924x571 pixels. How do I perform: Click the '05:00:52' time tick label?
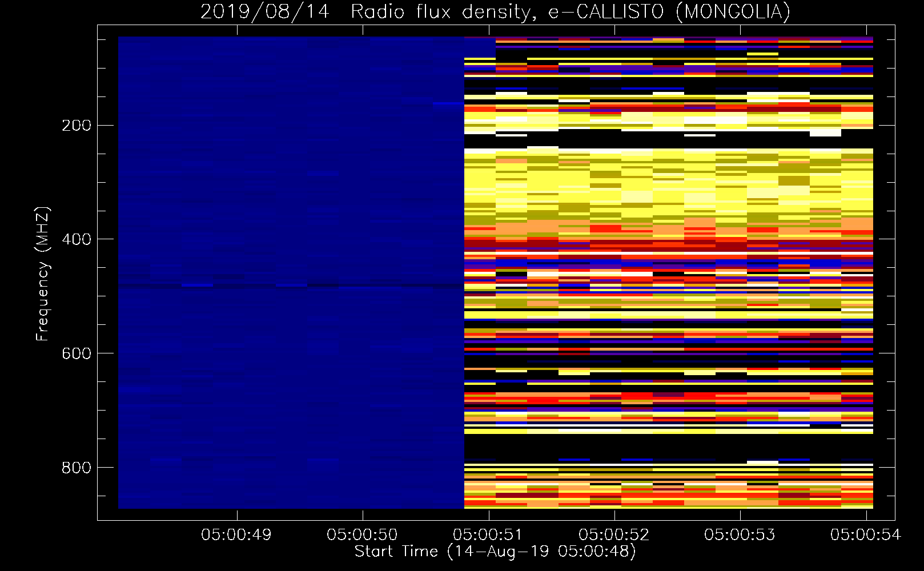click(614, 534)
